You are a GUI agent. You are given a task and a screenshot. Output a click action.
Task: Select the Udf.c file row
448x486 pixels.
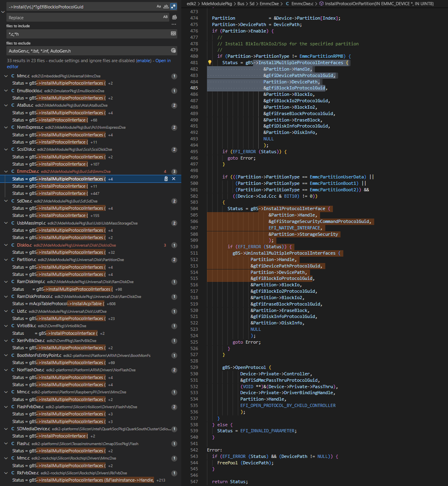(x=91, y=311)
